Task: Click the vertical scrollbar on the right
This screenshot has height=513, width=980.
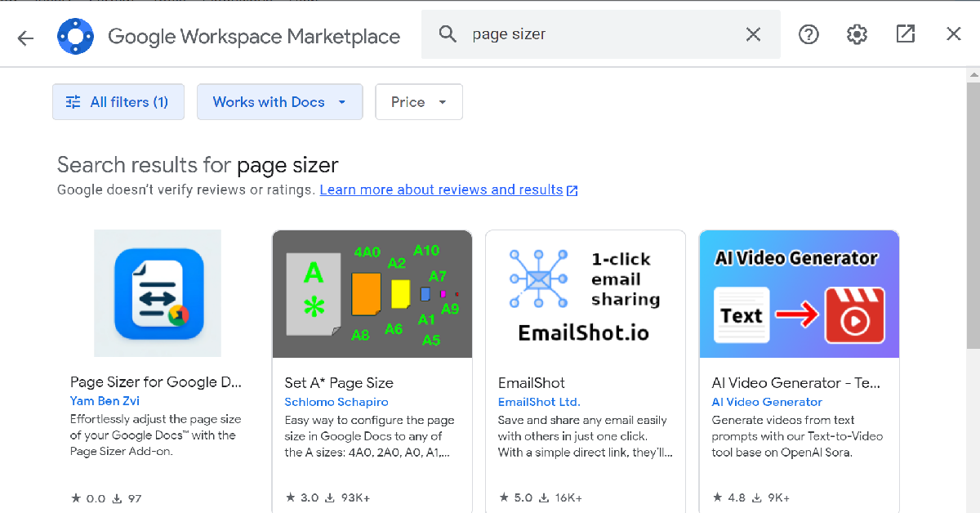Action: [x=972, y=212]
